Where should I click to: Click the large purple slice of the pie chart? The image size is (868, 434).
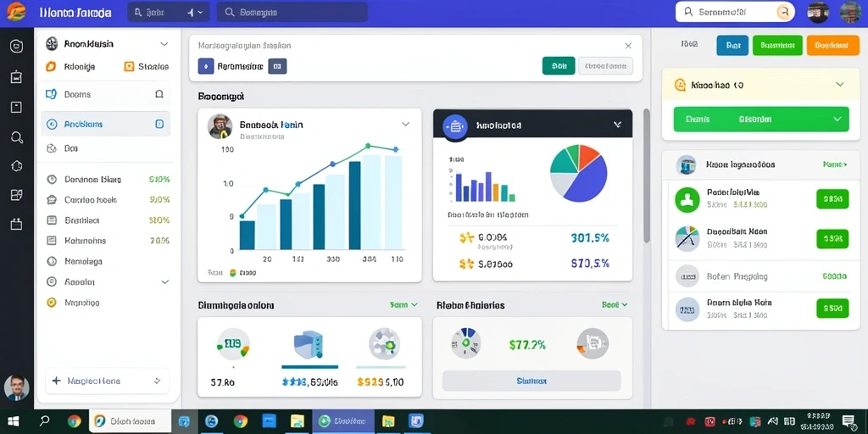pyautogui.click(x=588, y=180)
